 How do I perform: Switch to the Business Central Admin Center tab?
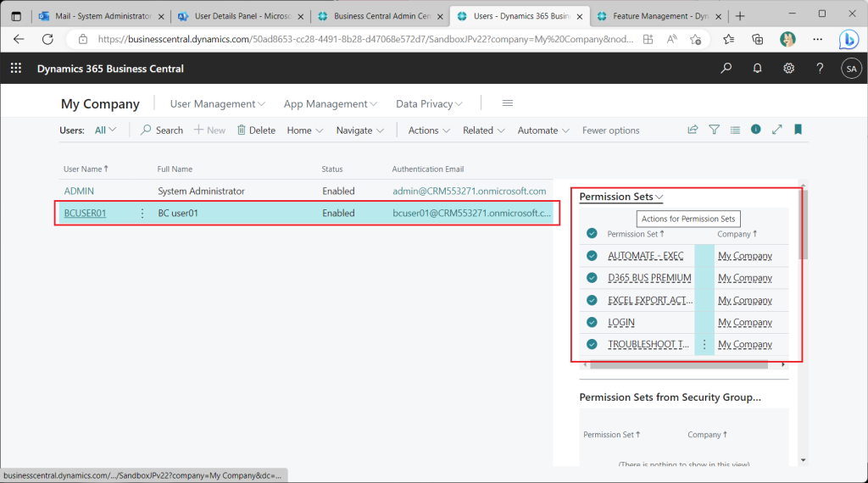pyautogui.click(x=381, y=16)
